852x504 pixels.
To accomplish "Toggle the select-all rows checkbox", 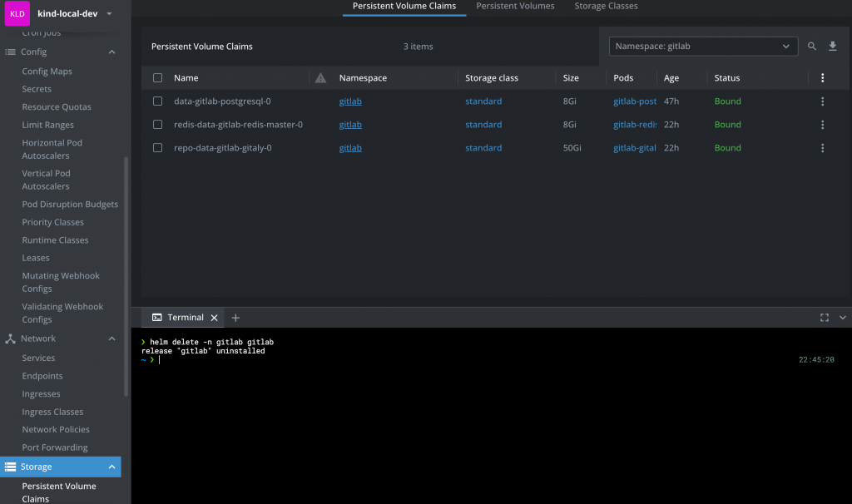I will tap(157, 77).
